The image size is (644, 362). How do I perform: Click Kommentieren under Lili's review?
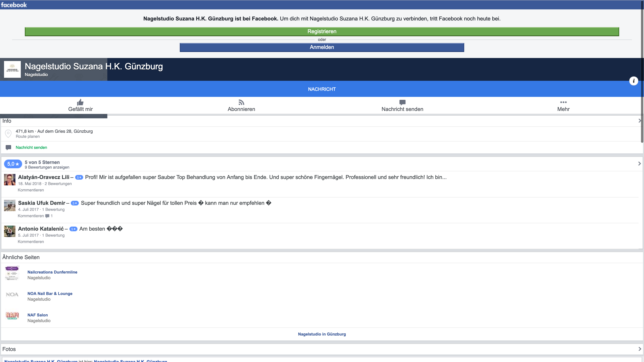[x=31, y=190]
